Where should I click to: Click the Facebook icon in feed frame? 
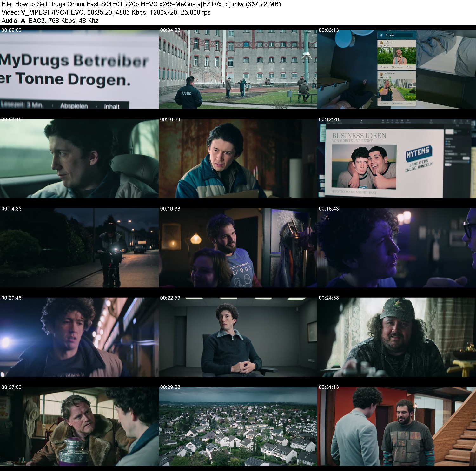coord(381,35)
